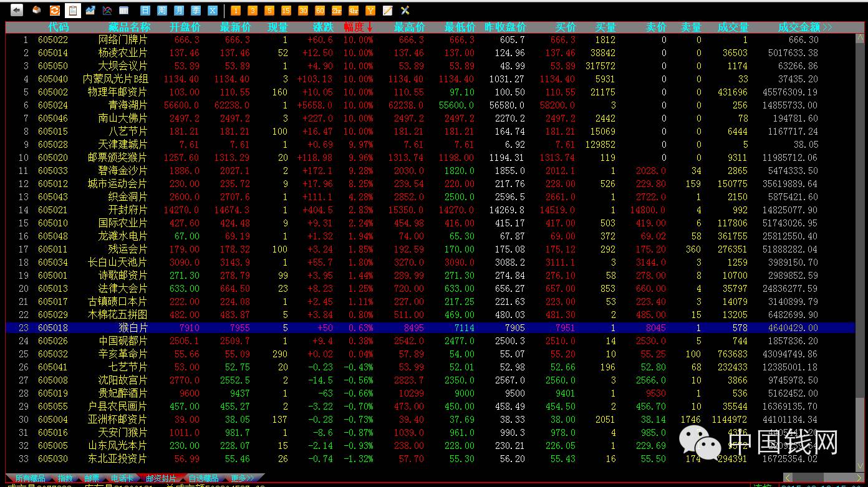Click the 最高价 column header

[x=410, y=27]
